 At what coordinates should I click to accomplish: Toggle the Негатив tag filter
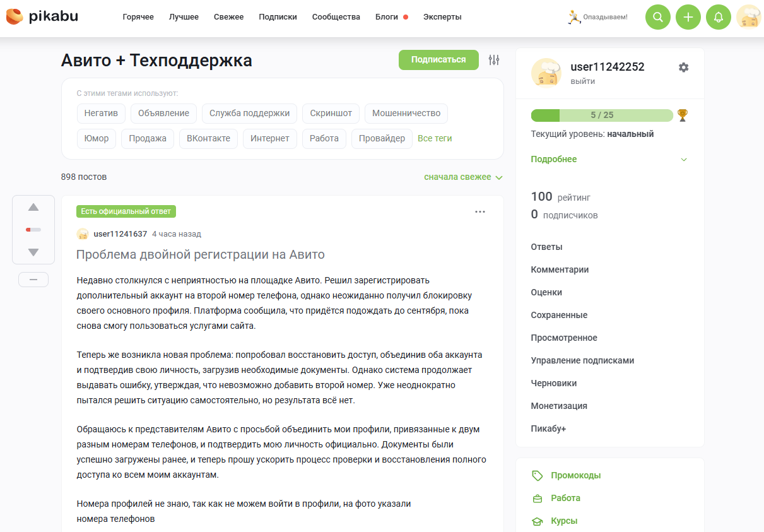pos(101,114)
